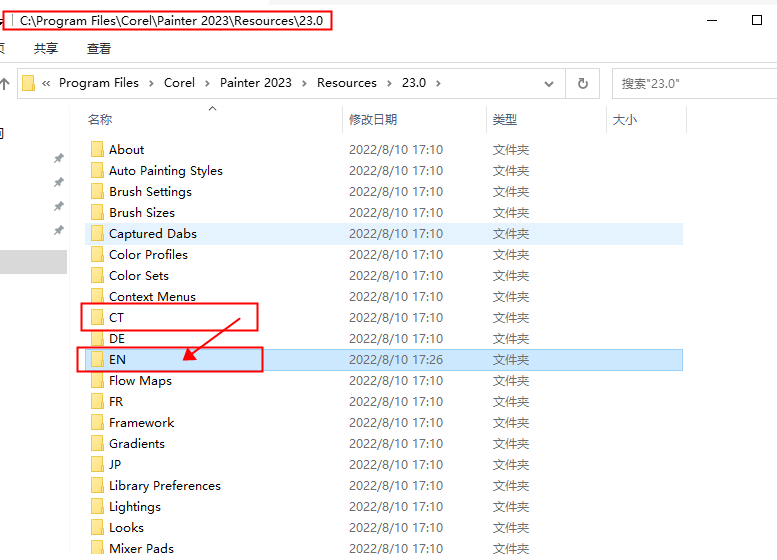Sort by the 修改日期 column header
The width and height of the screenshot is (777, 560).
(373, 120)
